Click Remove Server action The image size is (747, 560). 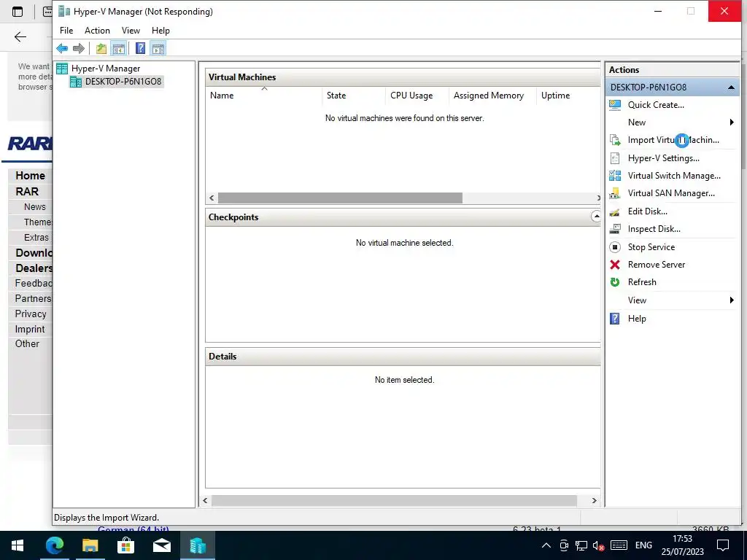pyautogui.click(x=656, y=265)
